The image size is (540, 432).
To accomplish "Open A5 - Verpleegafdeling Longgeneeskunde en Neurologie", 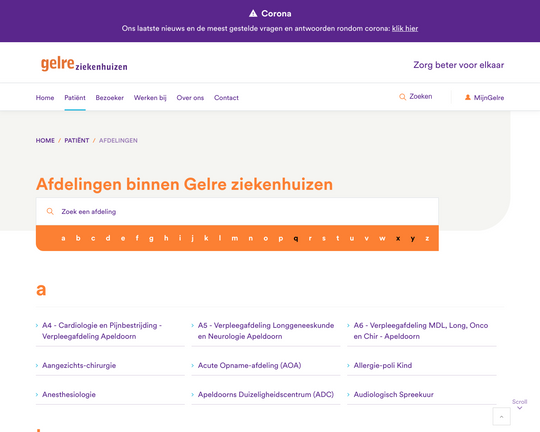I will (x=266, y=331).
